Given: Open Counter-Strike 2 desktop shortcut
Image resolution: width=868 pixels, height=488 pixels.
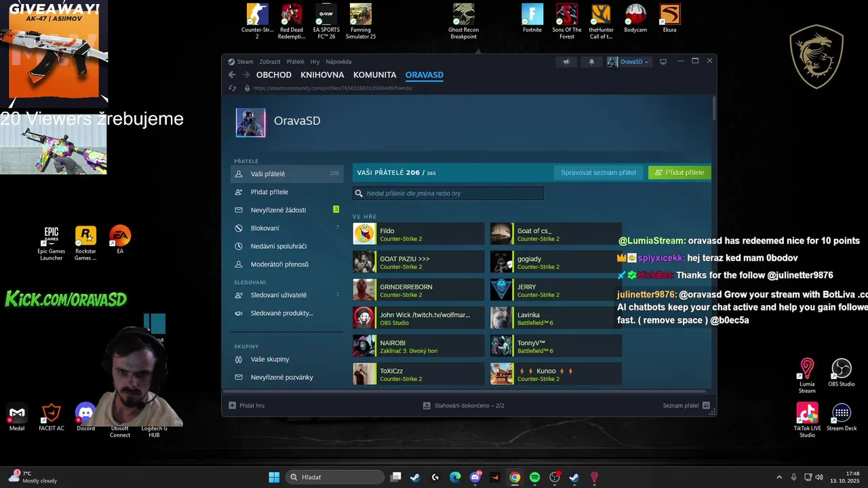Looking at the screenshot, I should point(257,22).
